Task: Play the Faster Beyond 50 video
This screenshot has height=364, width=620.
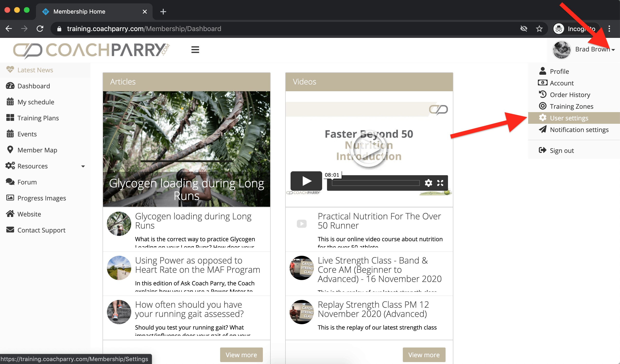Action: pos(306,181)
